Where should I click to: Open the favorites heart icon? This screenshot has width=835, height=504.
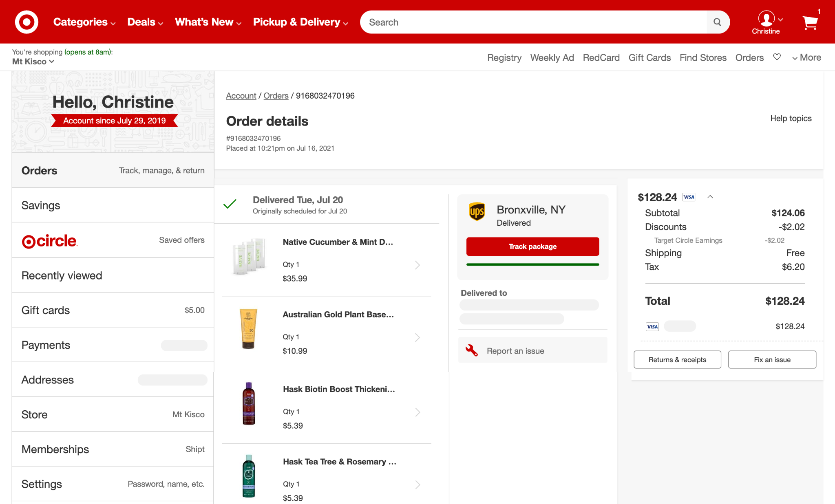777,57
